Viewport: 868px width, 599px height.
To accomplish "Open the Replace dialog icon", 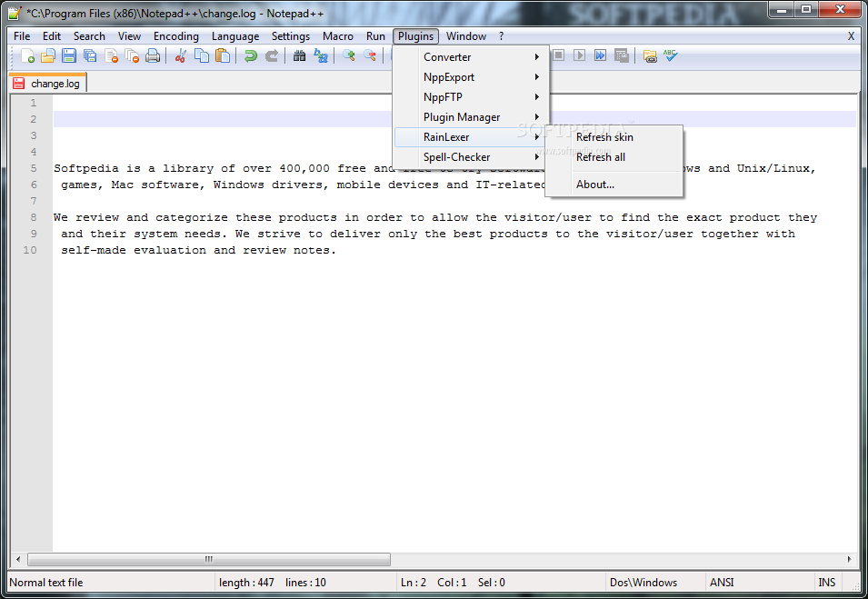I will (321, 56).
